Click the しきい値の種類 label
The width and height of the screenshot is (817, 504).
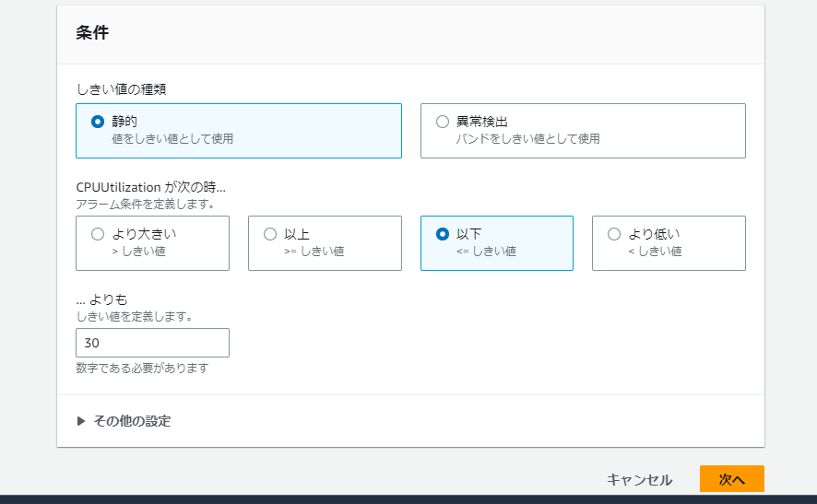click(x=122, y=89)
